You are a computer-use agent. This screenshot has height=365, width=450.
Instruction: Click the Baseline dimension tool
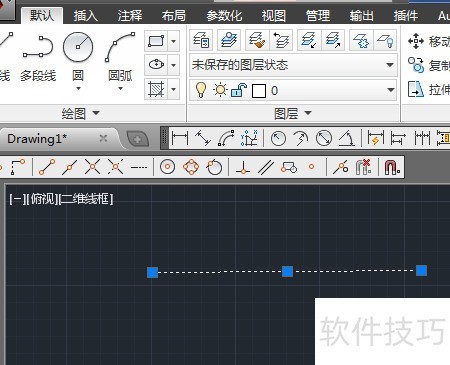(398, 138)
